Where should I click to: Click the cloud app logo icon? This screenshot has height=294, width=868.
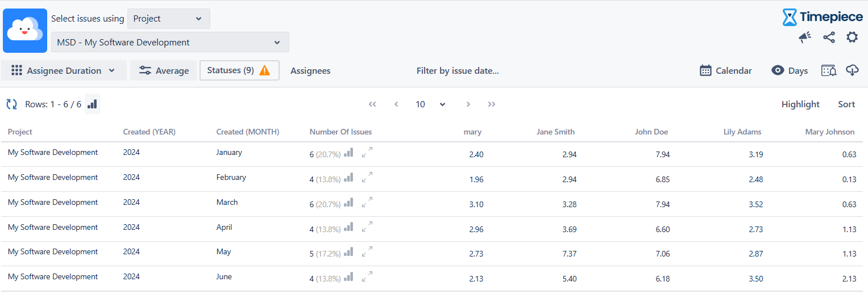[x=25, y=31]
